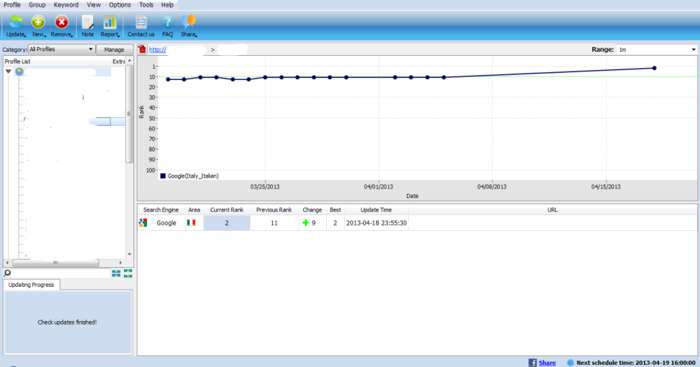Click the Google(Italy_Italian) legend color swatch
Viewport: 700px width, 367px height.
[x=163, y=176]
